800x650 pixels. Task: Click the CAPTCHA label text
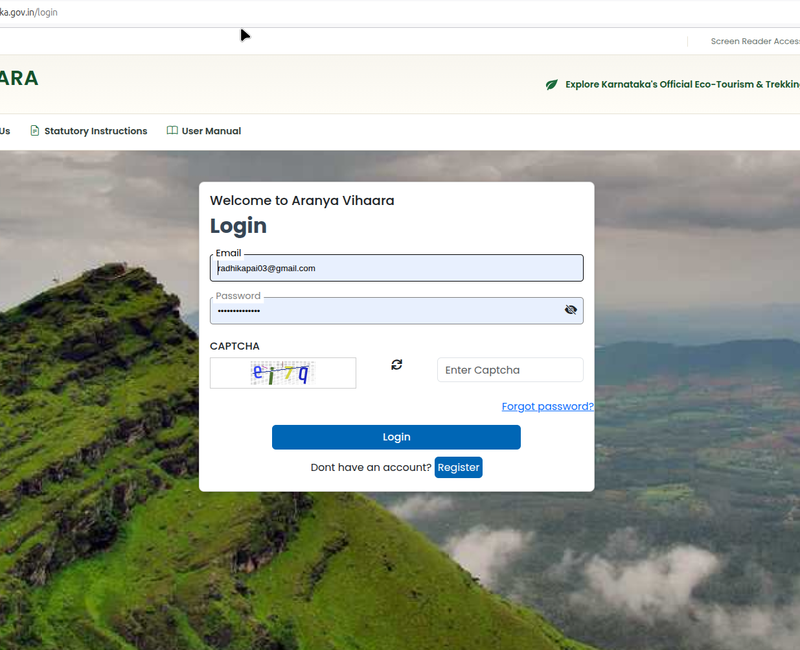235,346
